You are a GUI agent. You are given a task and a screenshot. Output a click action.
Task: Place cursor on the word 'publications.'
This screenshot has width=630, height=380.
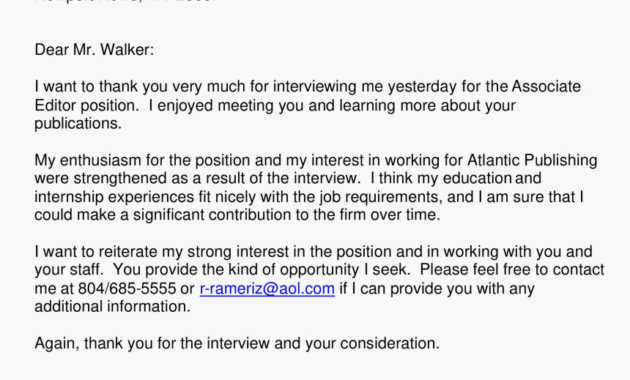pyautogui.click(x=78, y=124)
